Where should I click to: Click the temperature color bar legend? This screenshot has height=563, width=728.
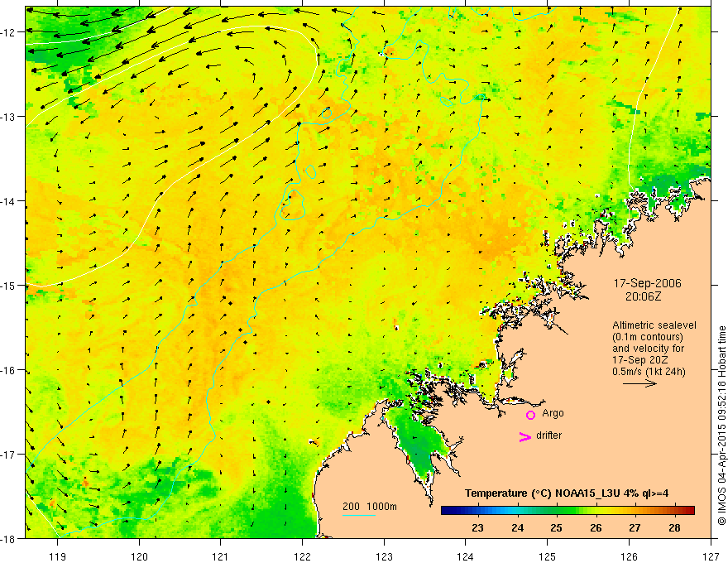(x=568, y=510)
